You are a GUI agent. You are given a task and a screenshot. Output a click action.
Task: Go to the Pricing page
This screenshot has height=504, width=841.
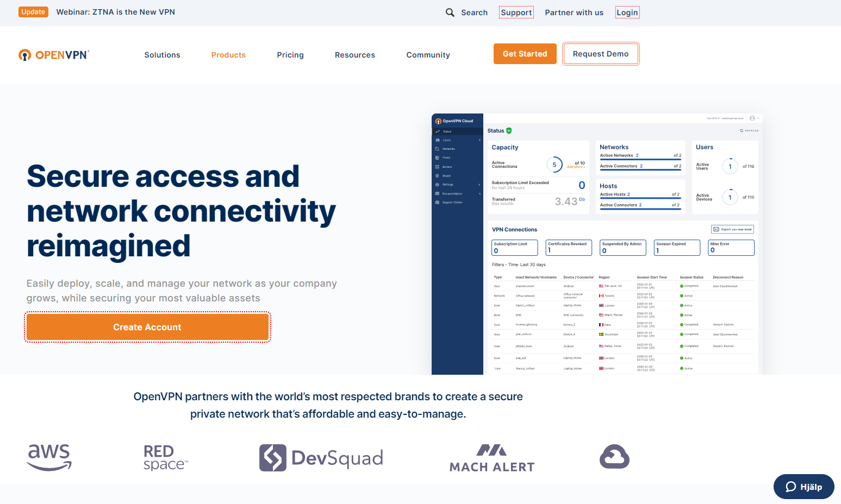(x=290, y=55)
